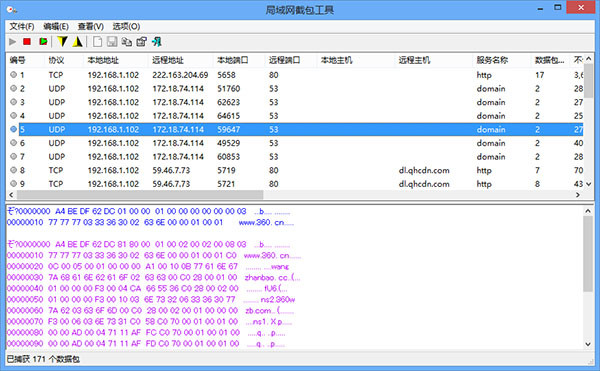Image resolution: width=600 pixels, height=371 pixels.
Task: Click the yellow downward triangle filter icon
Action: tap(62, 42)
